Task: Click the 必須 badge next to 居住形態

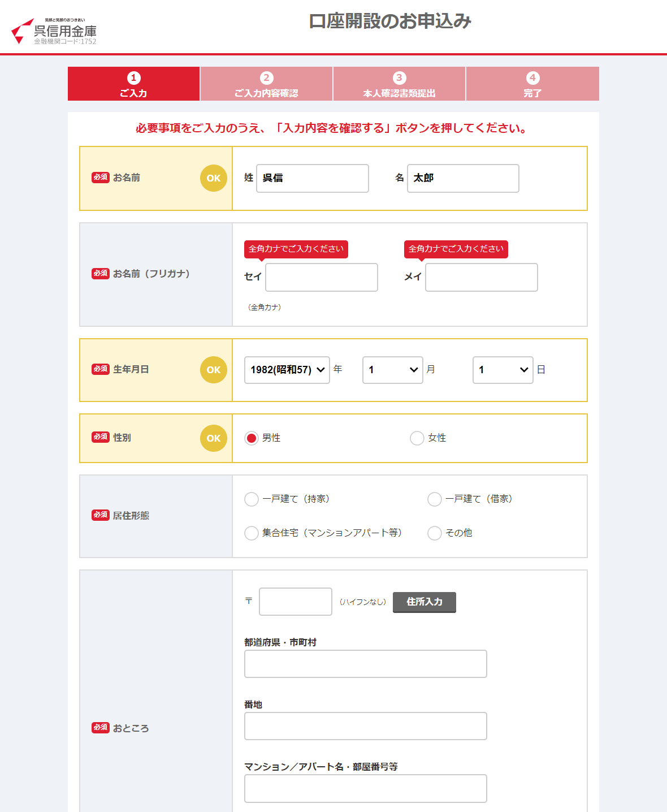Action: click(101, 515)
